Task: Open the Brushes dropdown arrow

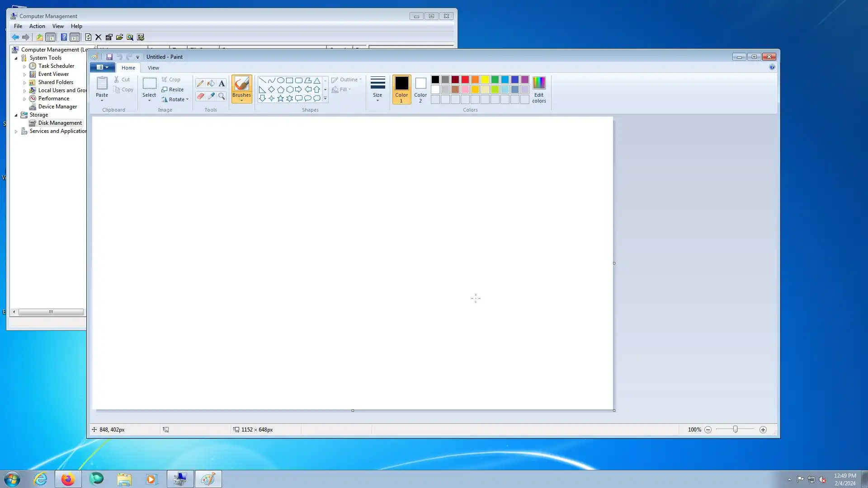Action: pos(241,100)
